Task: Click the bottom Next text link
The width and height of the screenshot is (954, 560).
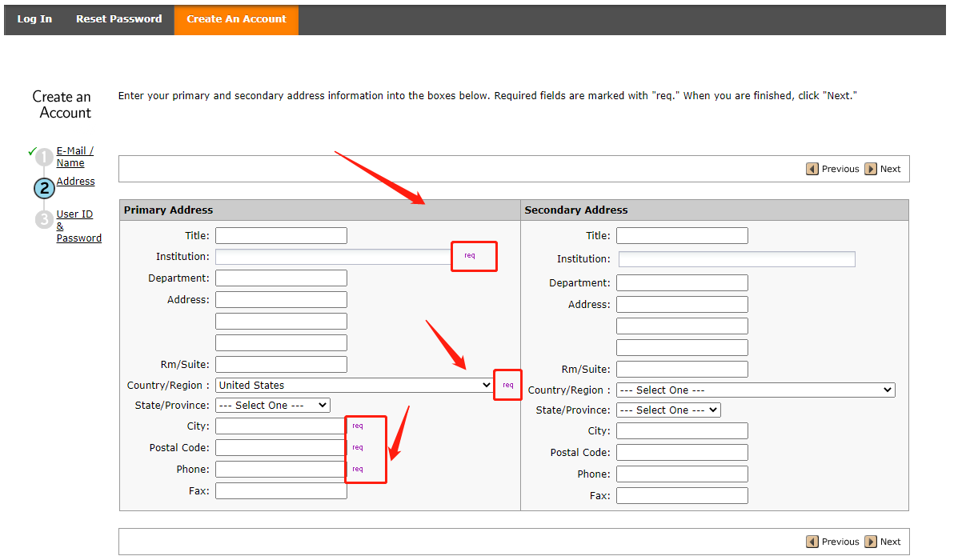Action: [x=890, y=542]
